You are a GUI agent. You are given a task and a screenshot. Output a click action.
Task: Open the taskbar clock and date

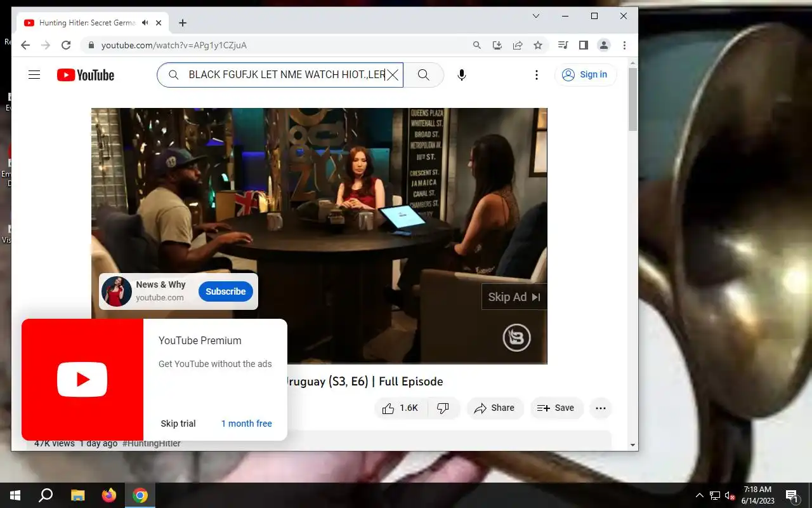pos(757,495)
